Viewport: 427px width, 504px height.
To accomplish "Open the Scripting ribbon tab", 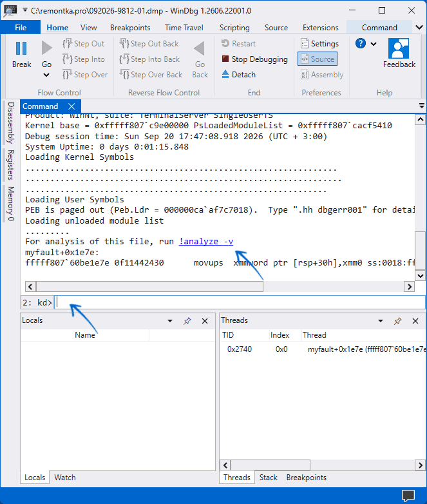I will pyautogui.click(x=234, y=28).
